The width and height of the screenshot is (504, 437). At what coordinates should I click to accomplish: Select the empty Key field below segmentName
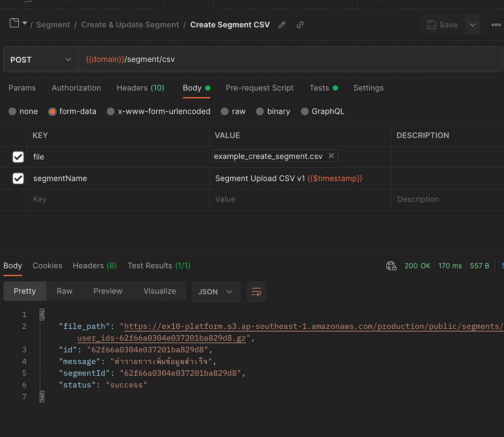click(108, 199)
